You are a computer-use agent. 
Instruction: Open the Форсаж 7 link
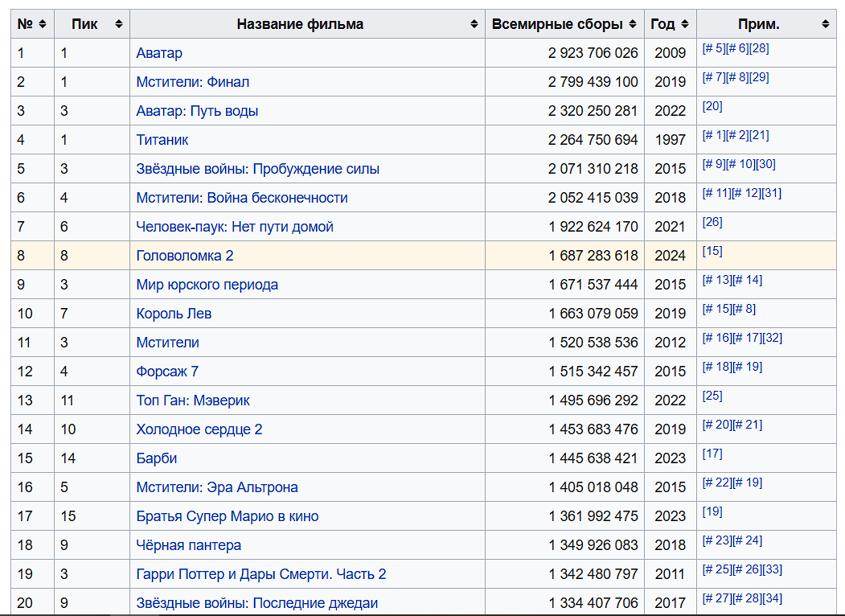167,372
